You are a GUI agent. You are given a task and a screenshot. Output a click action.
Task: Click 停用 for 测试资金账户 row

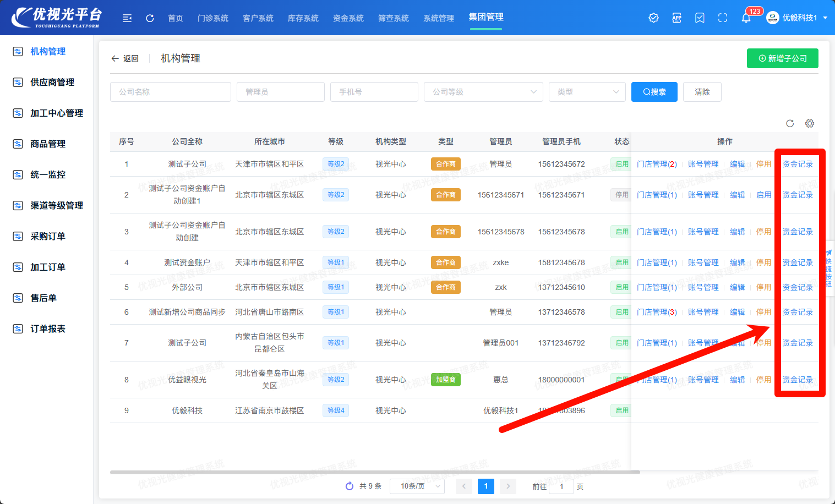click(763, 262)
